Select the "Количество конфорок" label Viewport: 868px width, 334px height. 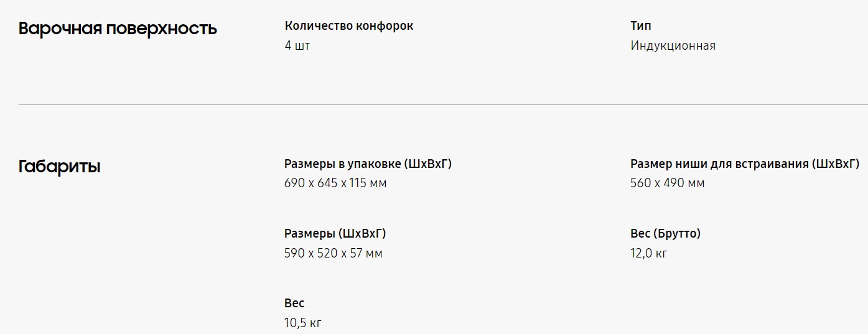tap(348, 26)
